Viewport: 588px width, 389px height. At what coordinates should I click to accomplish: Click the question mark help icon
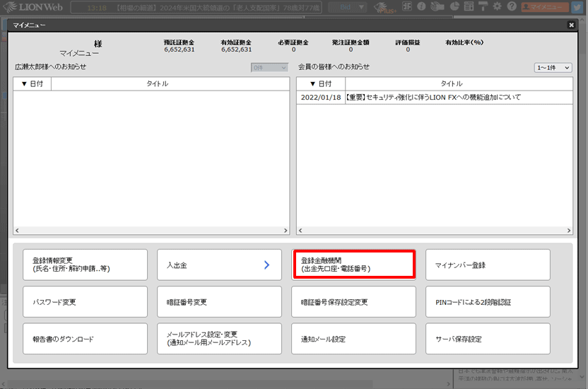point(512,6)
